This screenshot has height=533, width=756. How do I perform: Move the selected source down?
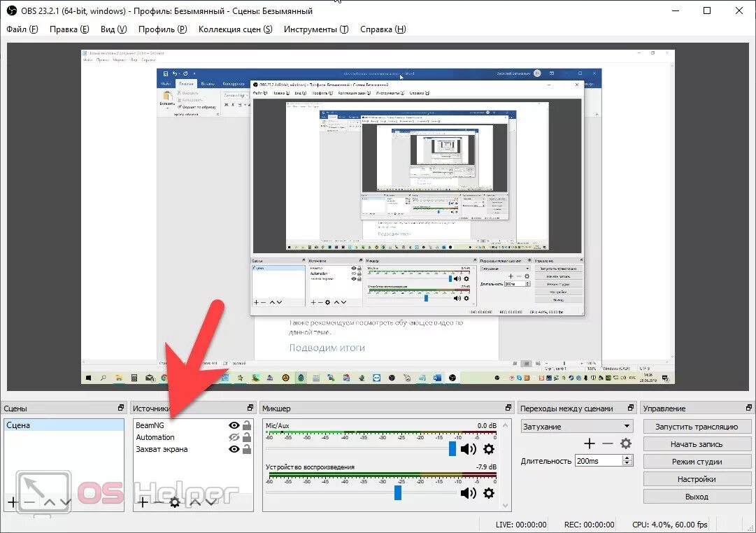tap(211, 502)
